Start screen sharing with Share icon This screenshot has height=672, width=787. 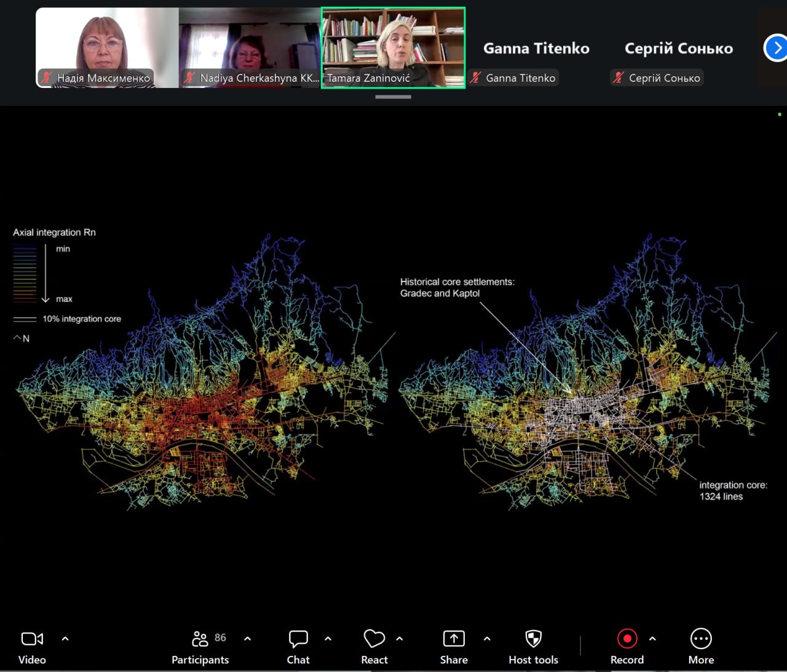tap(454, 639)
